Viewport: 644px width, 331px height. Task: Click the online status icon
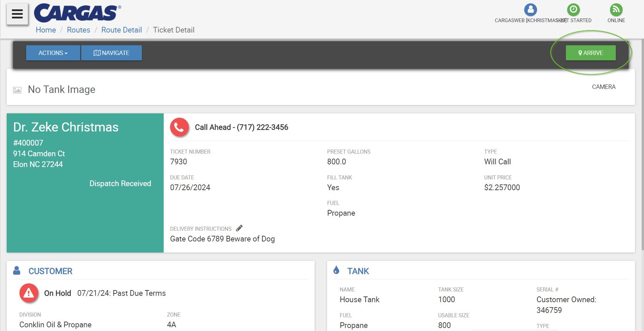click(x=616, y=9)
